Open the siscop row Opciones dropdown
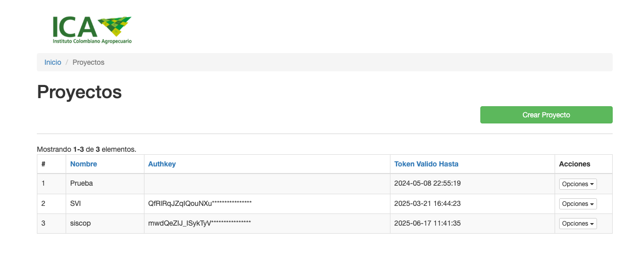 (577, 224)
